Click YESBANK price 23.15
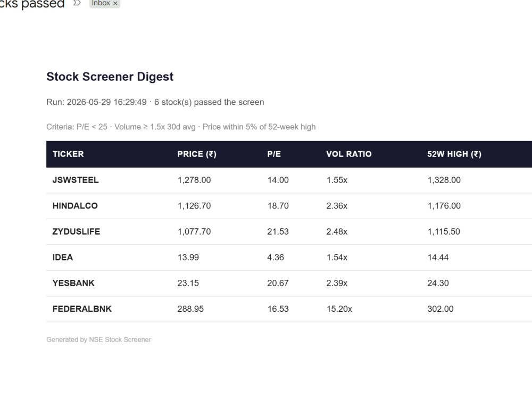The height and width of the screenshot is (399, 532). tap(188, 284)
